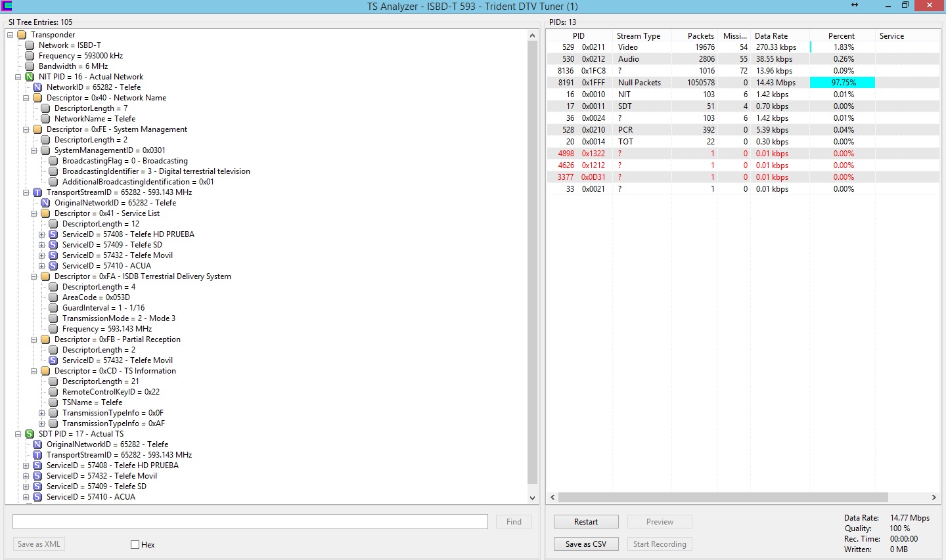The image size is (946, 560).
Task: Click the NetworkID 65282 Telefe 'N' icon
Action: [37, 87]
